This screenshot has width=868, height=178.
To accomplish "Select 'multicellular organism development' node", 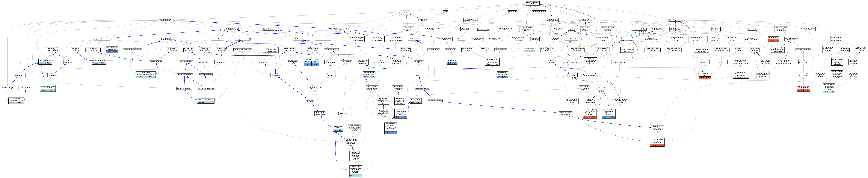I will (230, 29).
